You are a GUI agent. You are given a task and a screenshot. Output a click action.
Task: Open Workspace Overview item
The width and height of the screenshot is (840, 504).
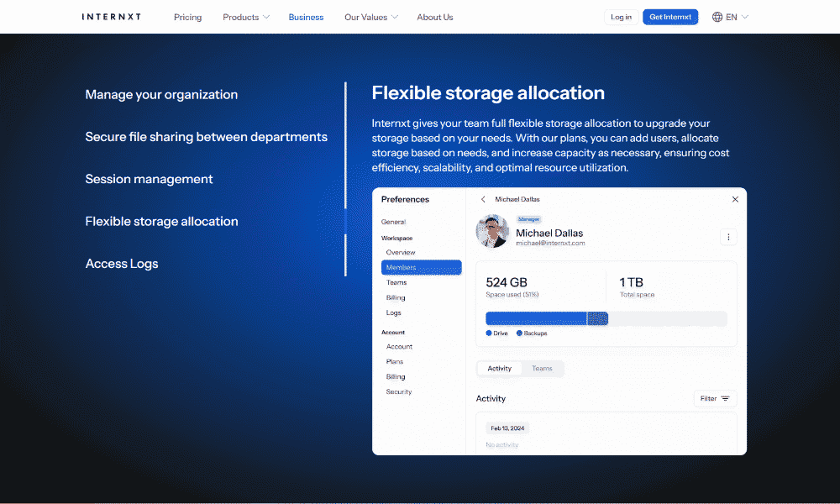click(x=401, y=252)
